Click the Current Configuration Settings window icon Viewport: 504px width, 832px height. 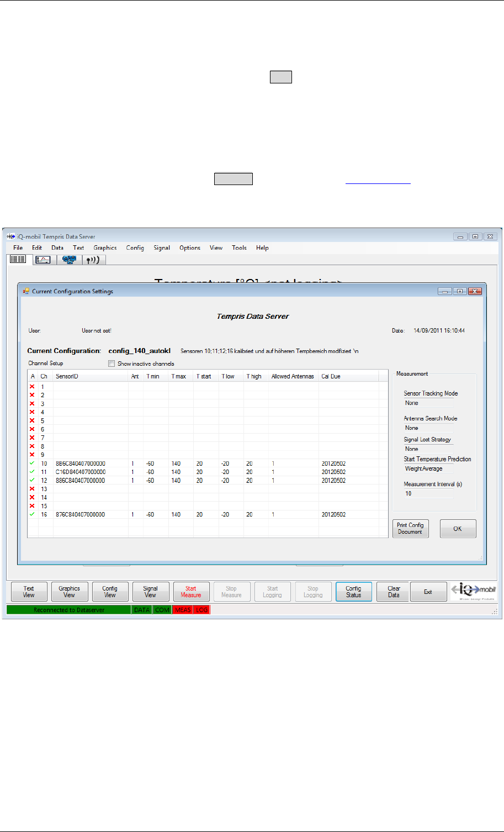click(x=26, y=291)
